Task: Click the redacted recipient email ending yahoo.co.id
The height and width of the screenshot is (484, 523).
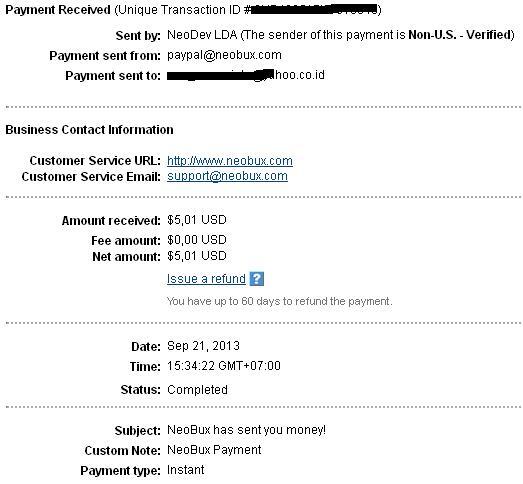Action: pyautogui.click(x=246, y=75)
